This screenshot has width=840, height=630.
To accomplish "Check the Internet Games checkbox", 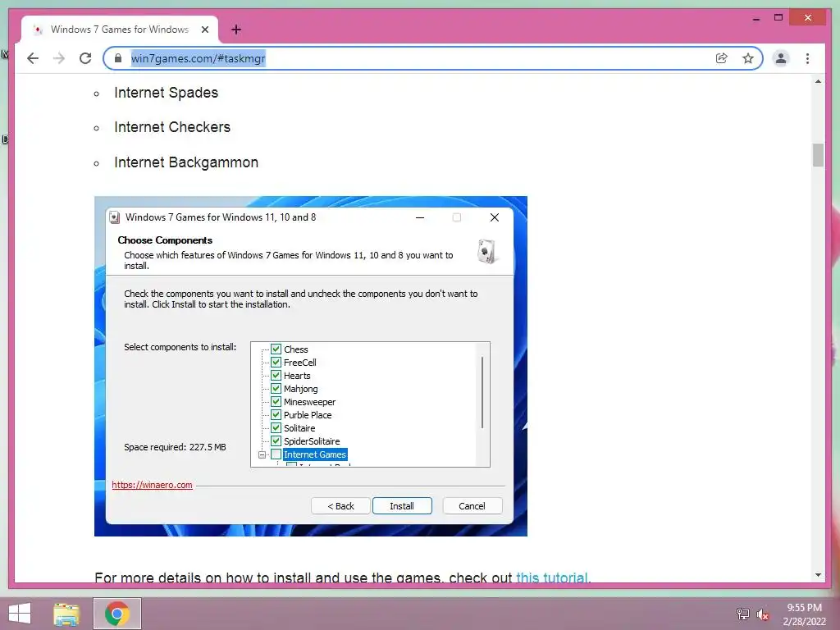I will [276, 454].
